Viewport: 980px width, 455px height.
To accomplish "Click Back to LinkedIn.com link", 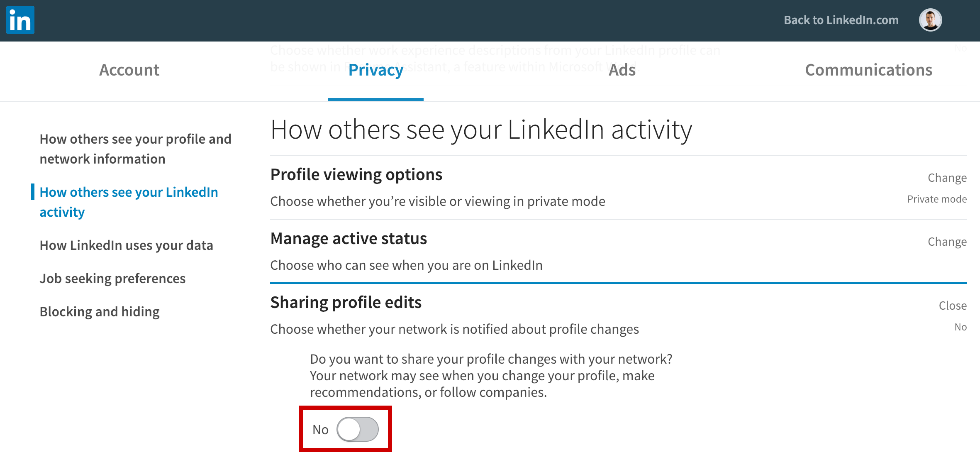I will click(x=841, y=20).
